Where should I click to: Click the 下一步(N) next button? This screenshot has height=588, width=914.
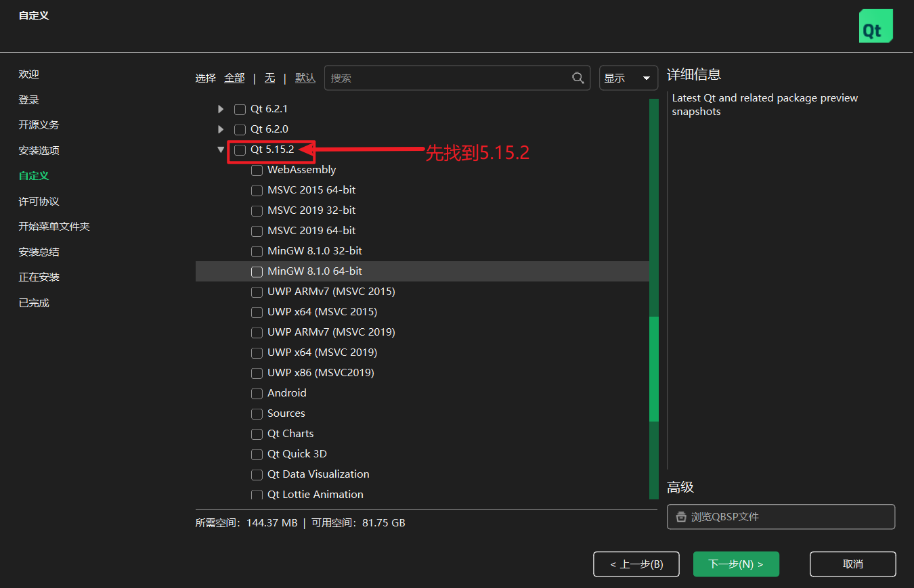[x=736, y=564]
